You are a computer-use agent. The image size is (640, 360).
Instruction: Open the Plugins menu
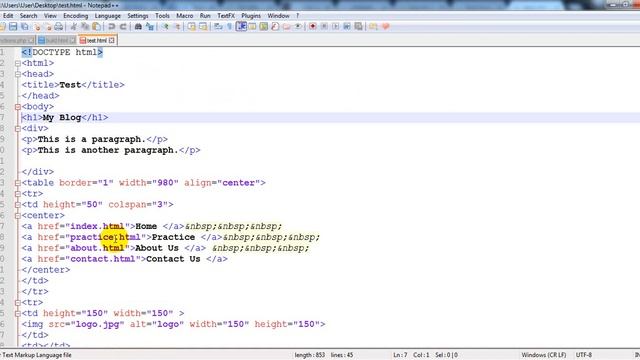pyautogui.click(x=251, y=16)
